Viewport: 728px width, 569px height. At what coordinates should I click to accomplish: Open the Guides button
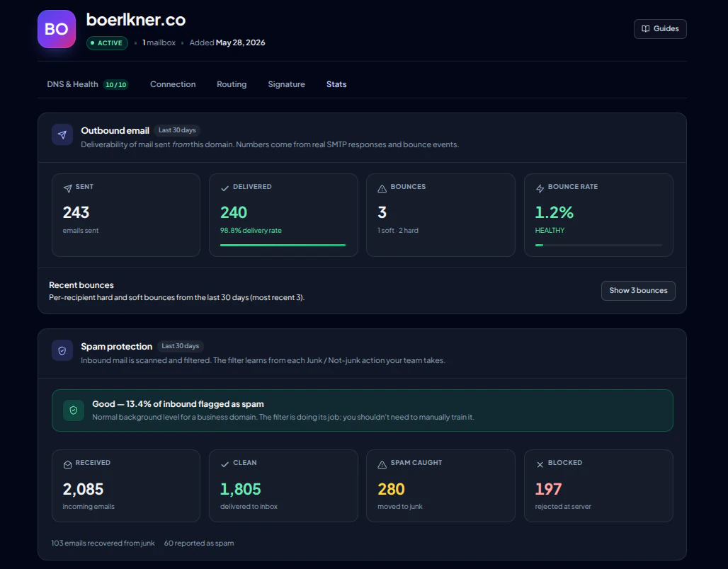pyautogui.click(x=660, y=29)
